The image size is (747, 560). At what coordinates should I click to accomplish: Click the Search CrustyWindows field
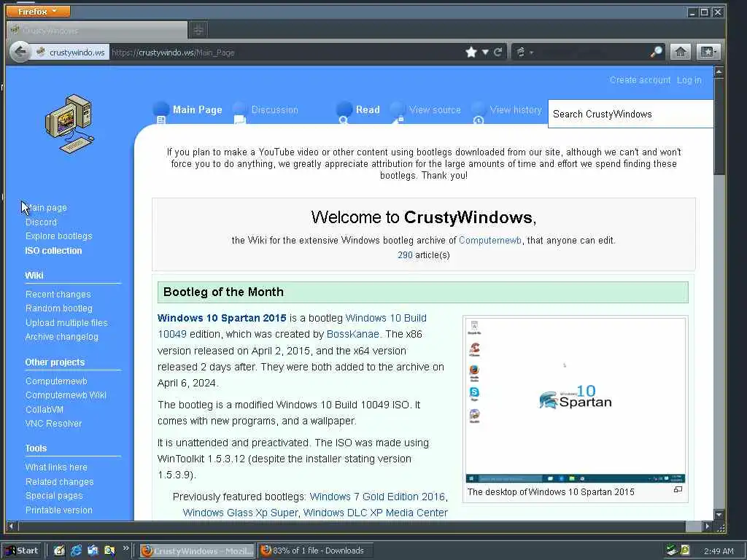pos(631,114)
